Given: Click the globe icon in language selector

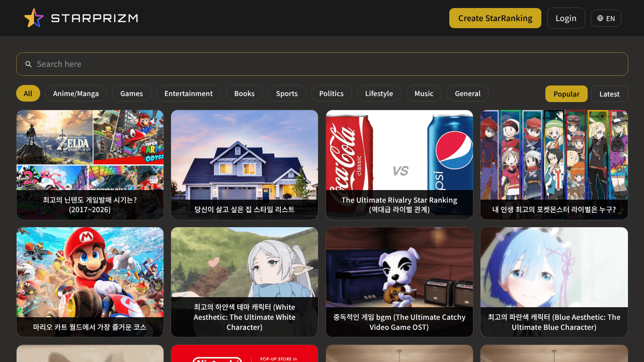Looking at the screenshot, I should point(600,18).
